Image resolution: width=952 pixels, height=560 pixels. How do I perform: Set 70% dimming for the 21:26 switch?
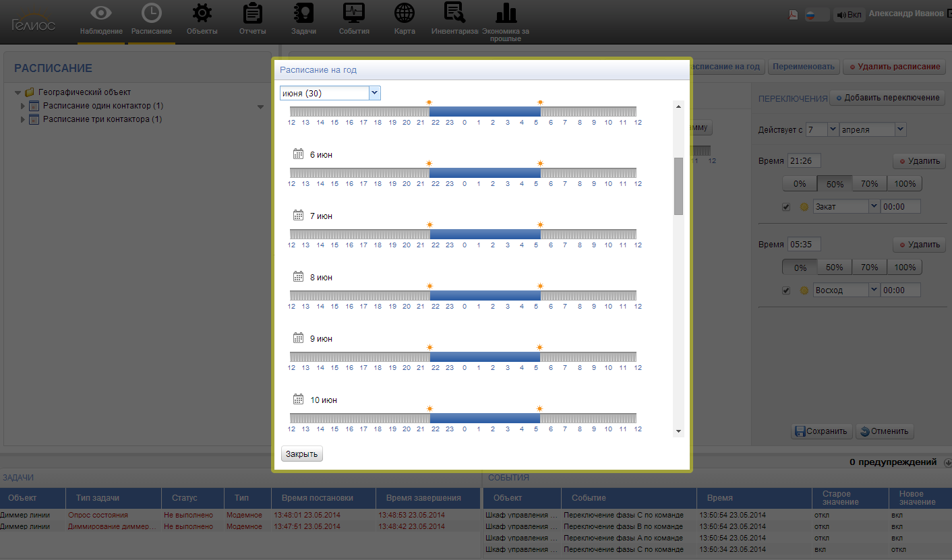870,184
